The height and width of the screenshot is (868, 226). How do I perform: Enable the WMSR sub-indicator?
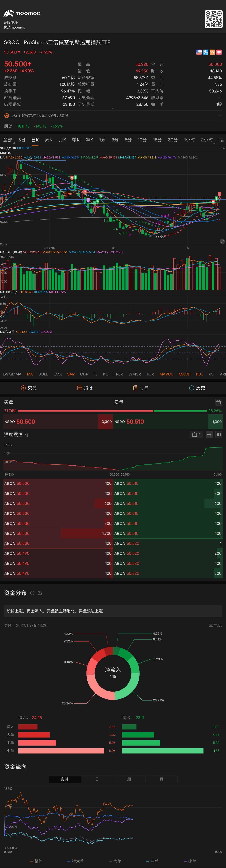point(134,374)
